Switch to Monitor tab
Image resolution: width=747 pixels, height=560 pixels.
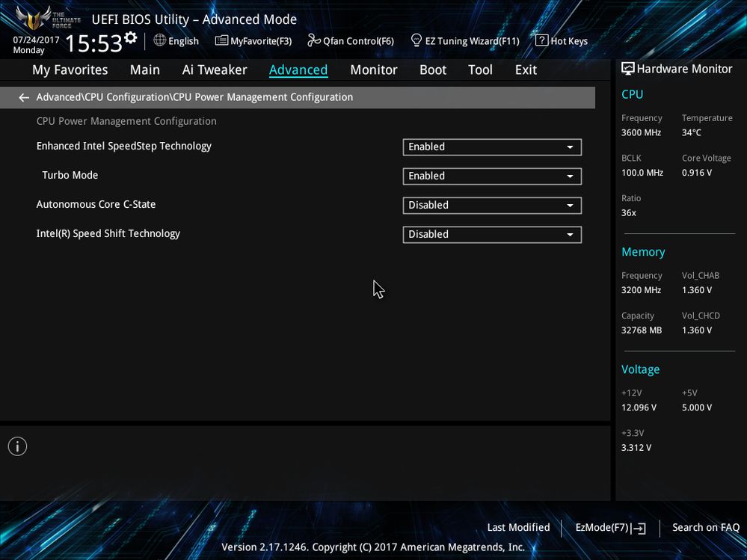point(374,70)
